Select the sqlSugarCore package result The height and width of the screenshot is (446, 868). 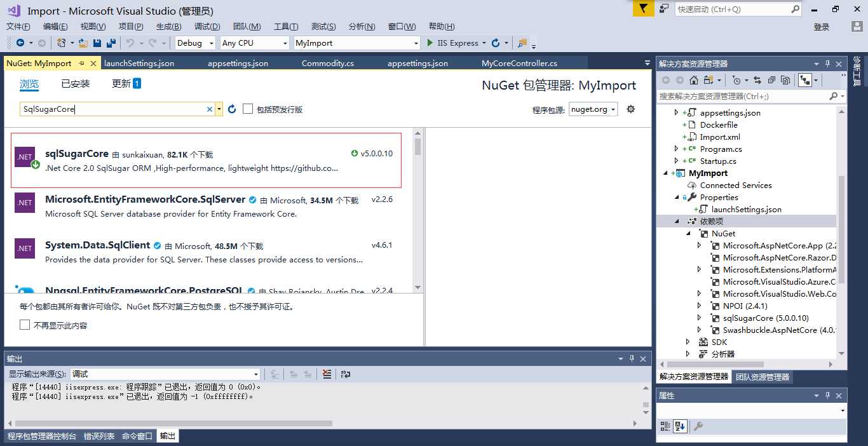206,160
